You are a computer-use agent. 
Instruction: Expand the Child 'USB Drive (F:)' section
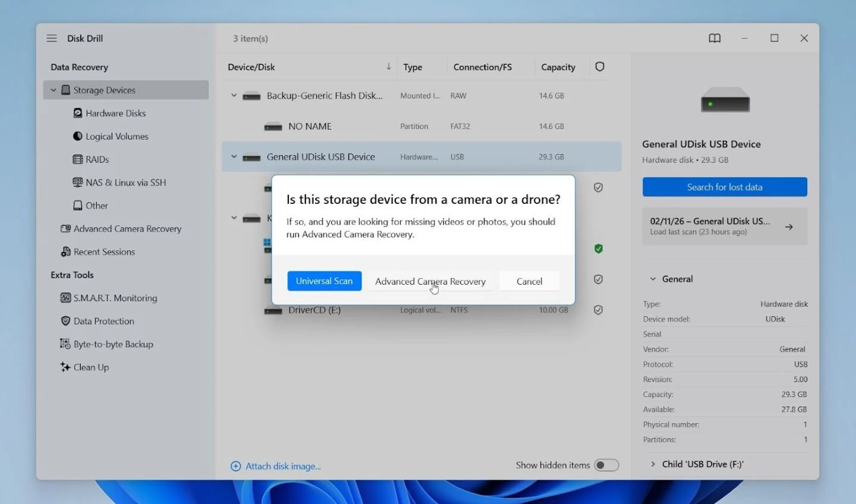point(653,464)
